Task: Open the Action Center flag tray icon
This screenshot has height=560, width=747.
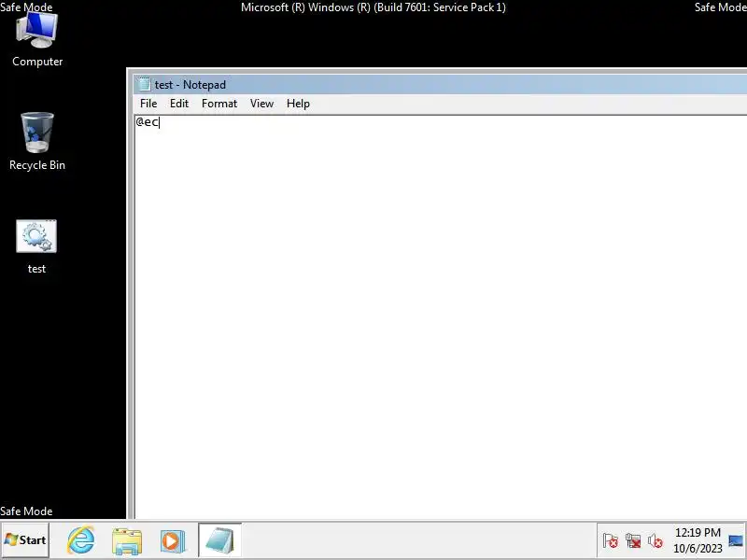Action: coord(611,541)
